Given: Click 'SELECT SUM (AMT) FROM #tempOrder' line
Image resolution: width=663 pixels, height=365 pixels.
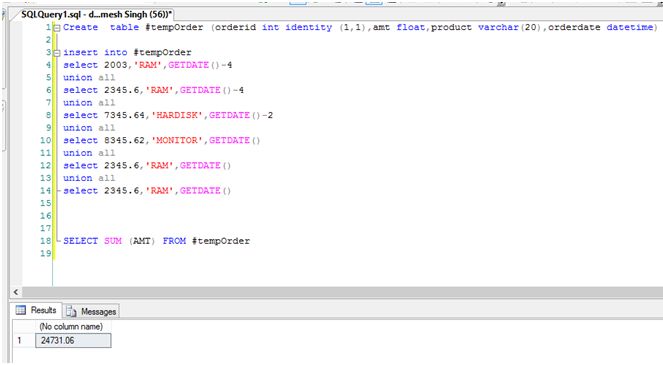Looking at the screenshot, I should coord(156,241).
